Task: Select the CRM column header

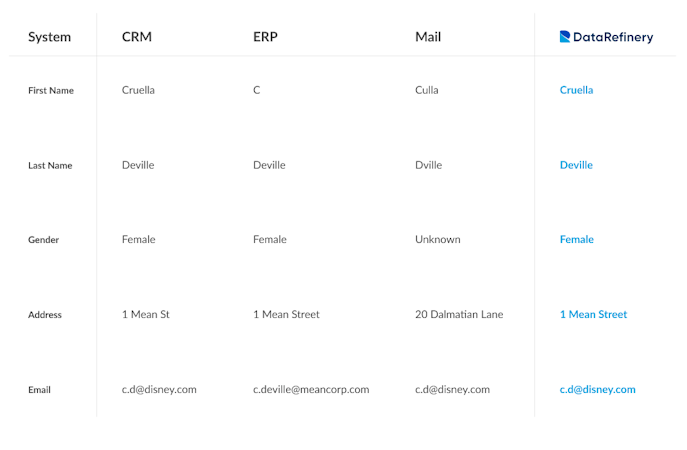Action: pos(137,37)
